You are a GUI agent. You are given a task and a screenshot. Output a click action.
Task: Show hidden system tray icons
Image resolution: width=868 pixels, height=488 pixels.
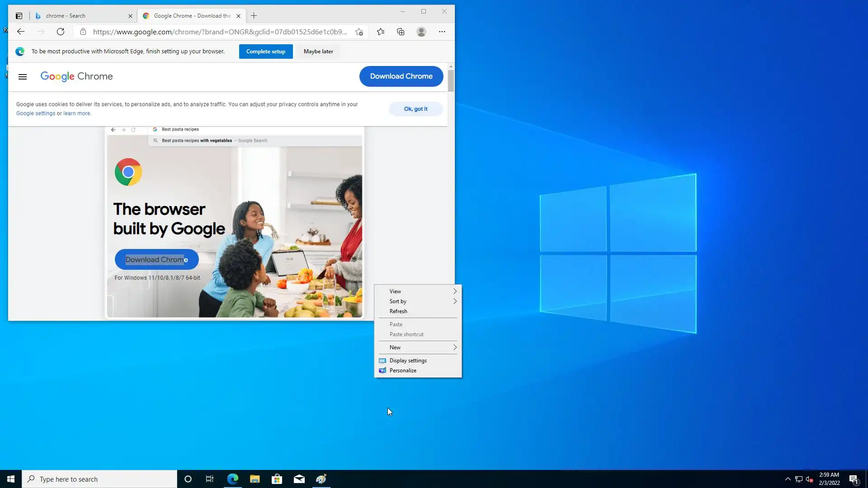pyautogui.click(x=788, y=479)
